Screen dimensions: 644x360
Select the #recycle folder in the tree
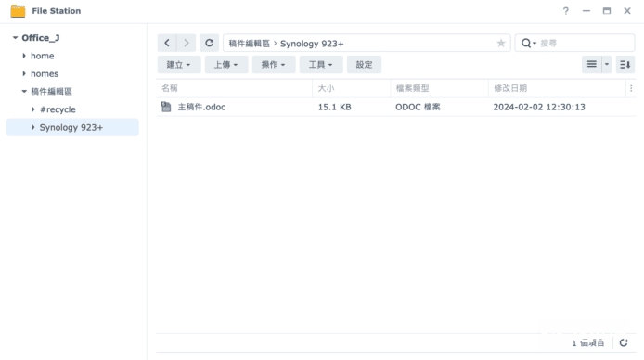pyautogui.click(x=58, y=109)
